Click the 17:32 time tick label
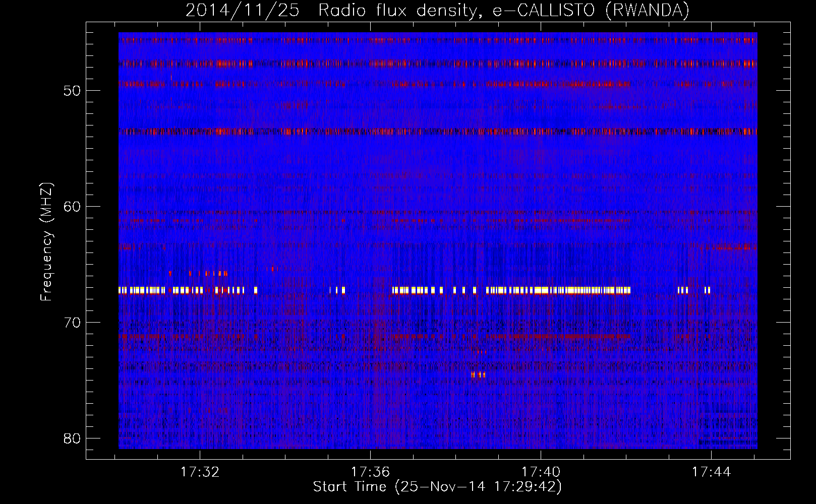The image size is (816, 504). [200, 472]
